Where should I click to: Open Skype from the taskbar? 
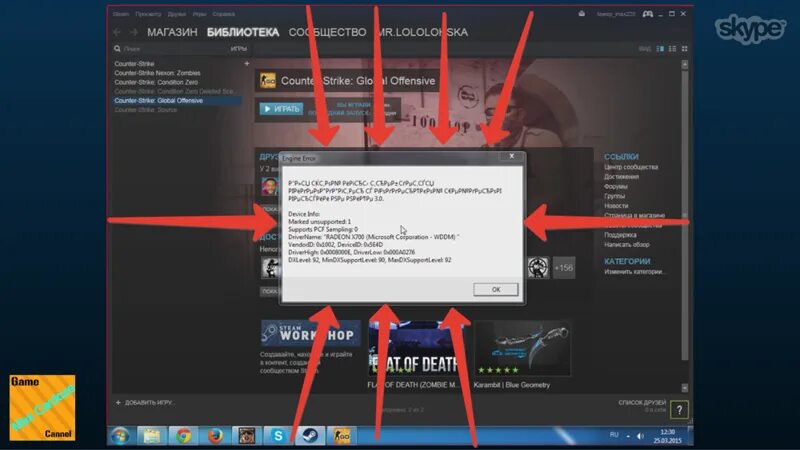(278, 437)
